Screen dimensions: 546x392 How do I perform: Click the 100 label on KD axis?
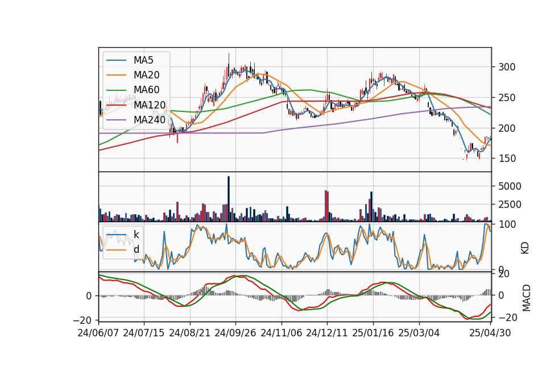tap(507, 224)
